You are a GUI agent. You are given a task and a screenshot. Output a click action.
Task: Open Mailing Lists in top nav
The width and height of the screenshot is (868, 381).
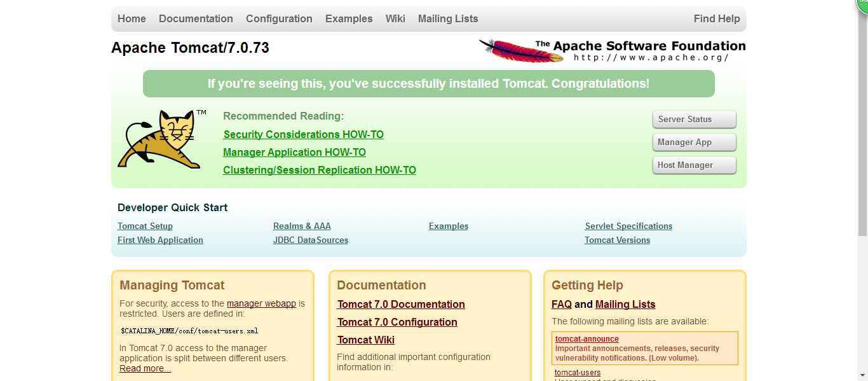tap(448, 18)
